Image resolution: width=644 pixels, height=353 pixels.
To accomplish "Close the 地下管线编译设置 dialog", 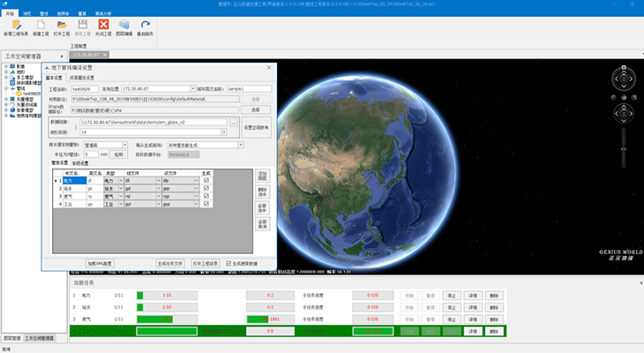I will 271,67.
